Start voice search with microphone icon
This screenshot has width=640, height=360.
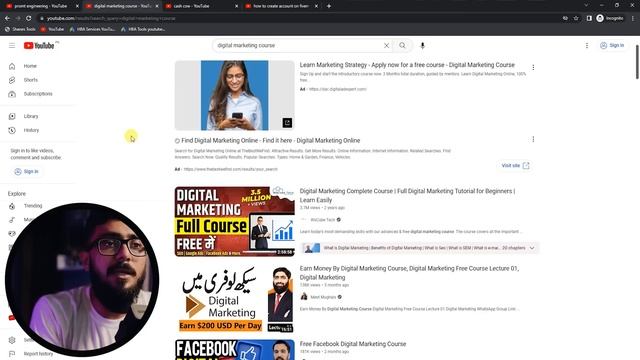coord(422,46)
